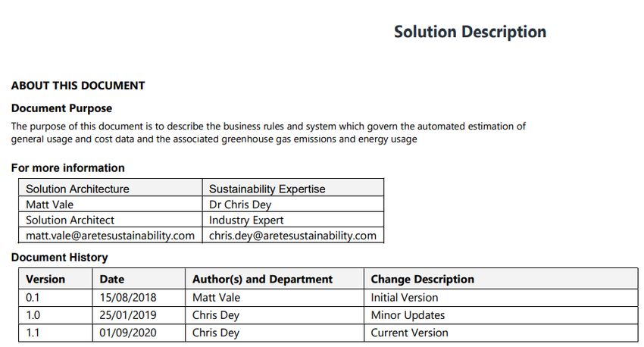Click the Solution Description title
The width and height of the screenshot is (644, 347).
(x=470, y=32)
